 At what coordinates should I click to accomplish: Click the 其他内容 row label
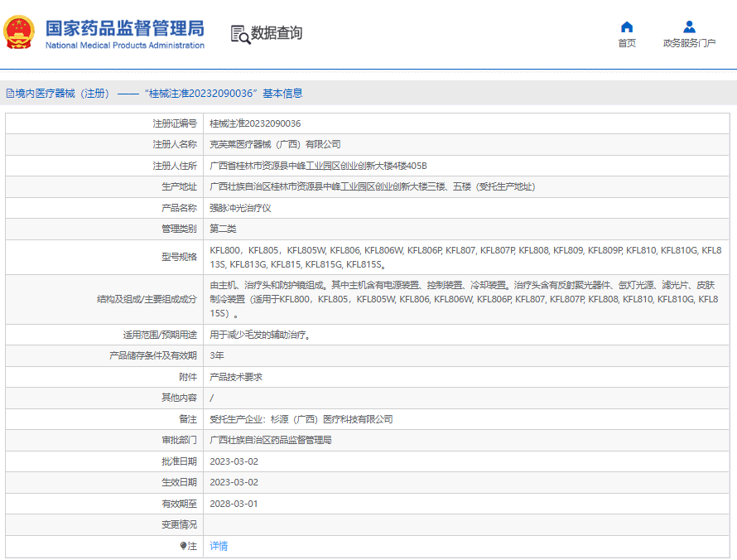click(x=179, y=398)
